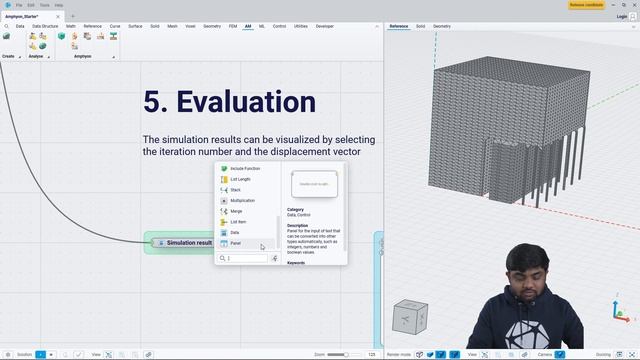The image size is (640, 360).
Task: Click the green cube icon in Amphyon group
Action: pyautogui.click(x=61, y=36)
